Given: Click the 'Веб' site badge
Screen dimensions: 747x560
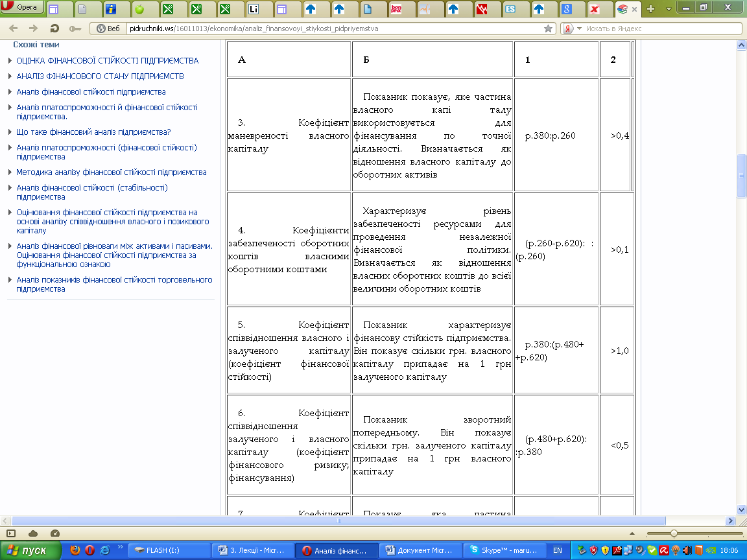Looking at the screenshot, I should [x=108, y=29].
